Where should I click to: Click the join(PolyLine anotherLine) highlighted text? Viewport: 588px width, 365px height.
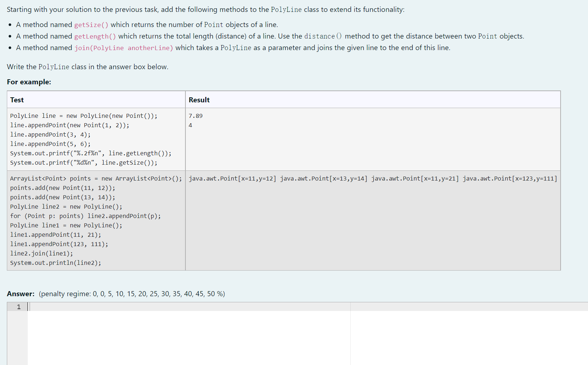point(123,48)
